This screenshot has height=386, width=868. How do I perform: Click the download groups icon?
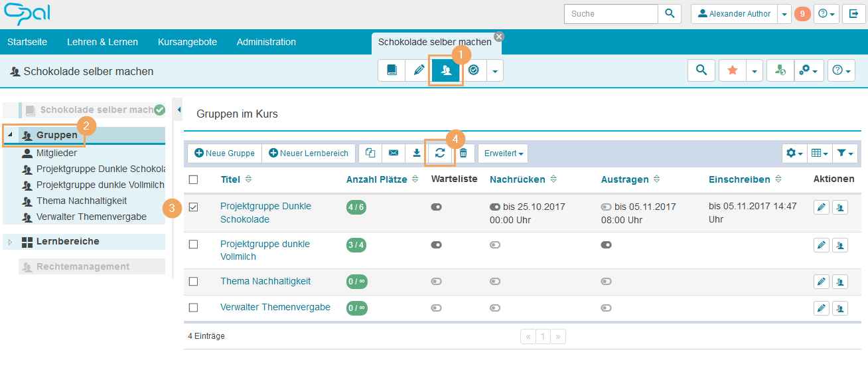416,153
